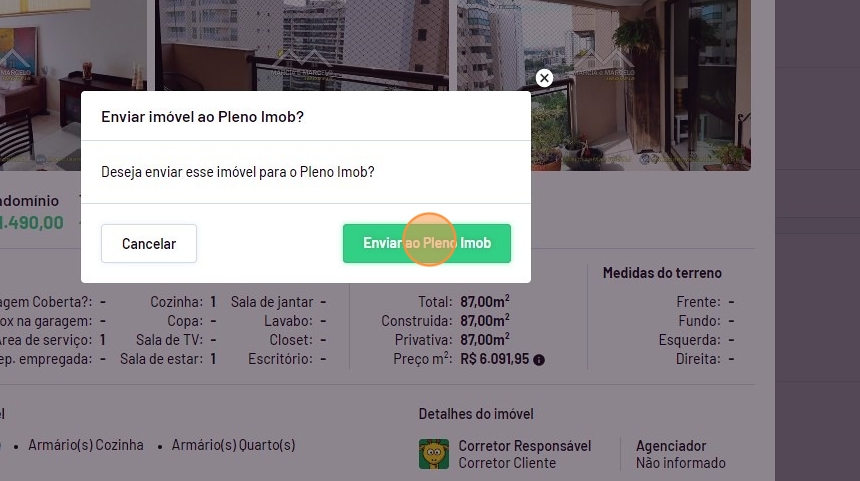Click the Cancelar button
This screenshot has width=860, height=481.
pyautogui.click(x=149, y=244)
